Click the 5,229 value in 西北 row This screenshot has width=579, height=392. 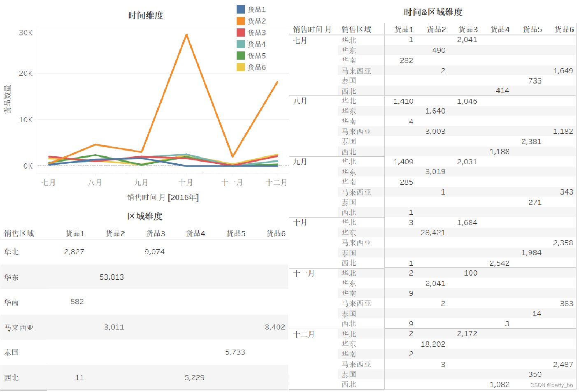click(195, 377)
